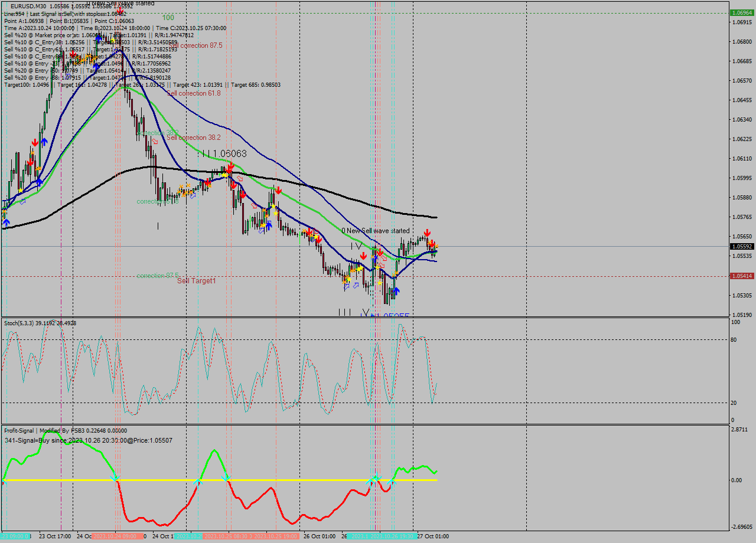Select the hollow blue up arrow below the 26 Oct candles
The height and width of the screenshot is (543, 756).
click(357, 286)
